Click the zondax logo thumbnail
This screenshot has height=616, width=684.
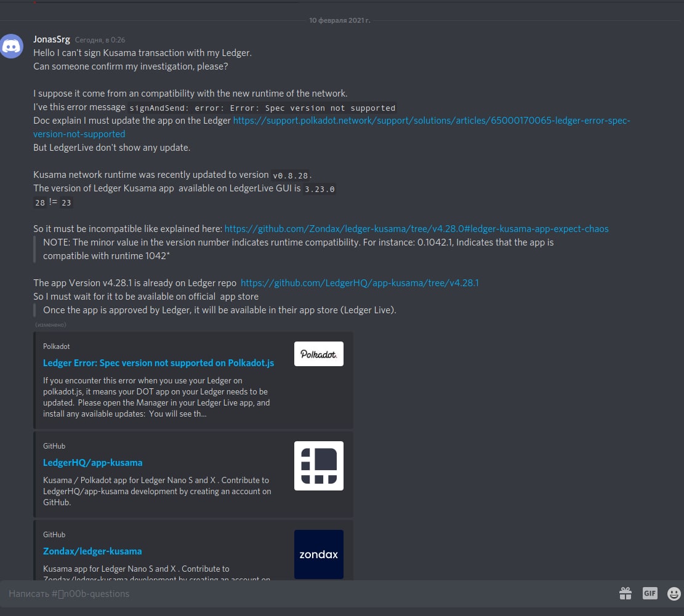[318, 554]
